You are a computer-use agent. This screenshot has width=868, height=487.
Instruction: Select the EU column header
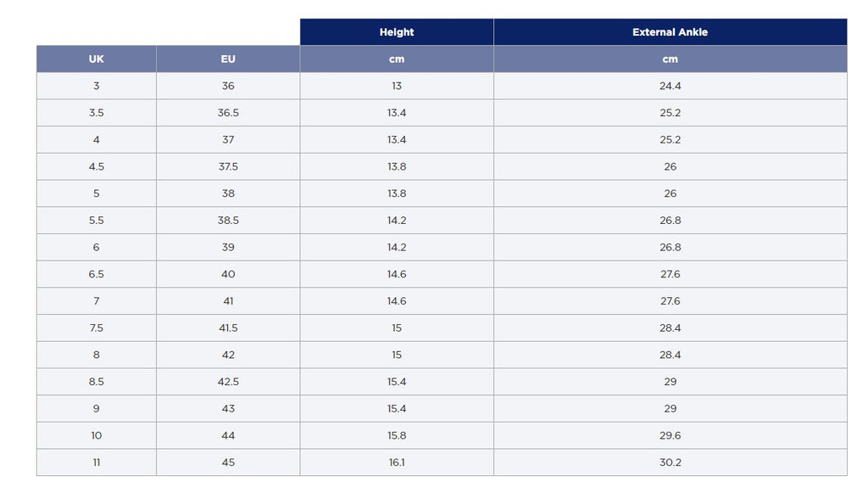pyautogui.click(x=228, y=59)
